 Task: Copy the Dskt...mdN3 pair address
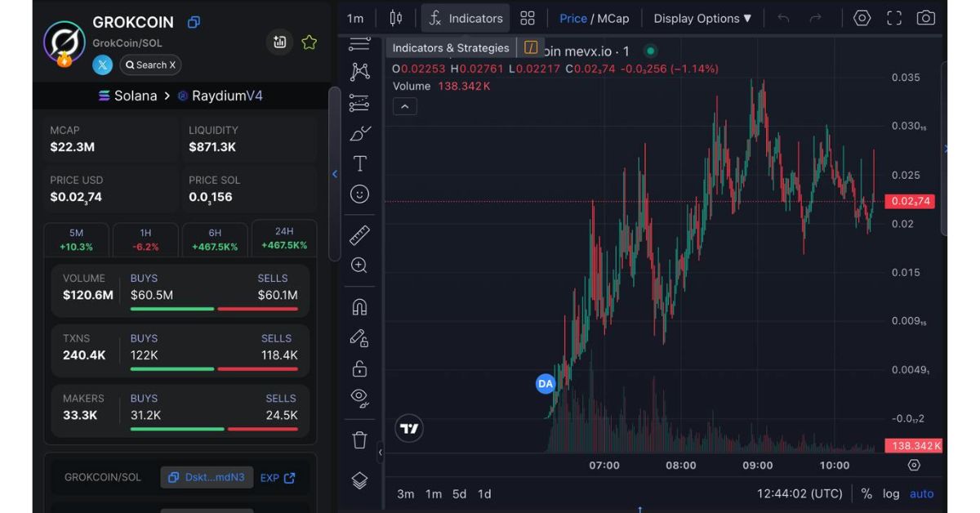coord(207,477)
